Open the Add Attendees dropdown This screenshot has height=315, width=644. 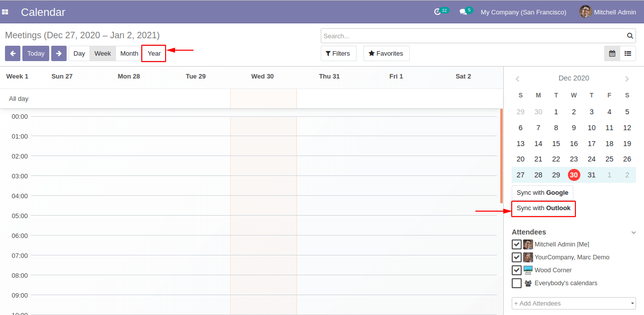click(574, 304)
